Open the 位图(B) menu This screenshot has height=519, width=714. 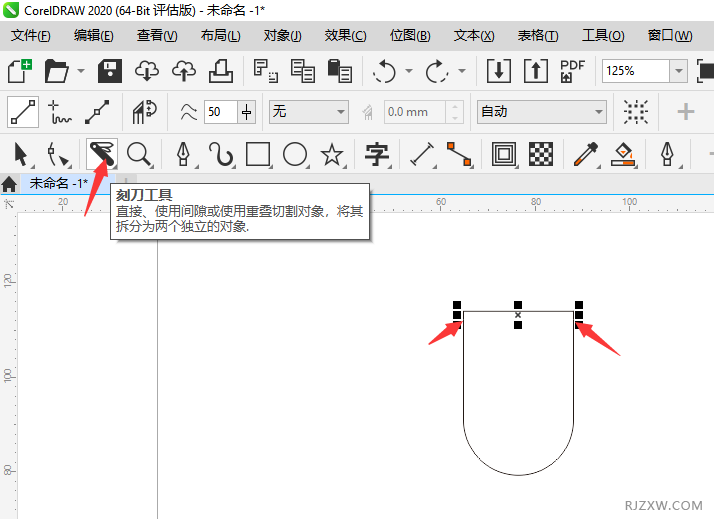point(410,35)
